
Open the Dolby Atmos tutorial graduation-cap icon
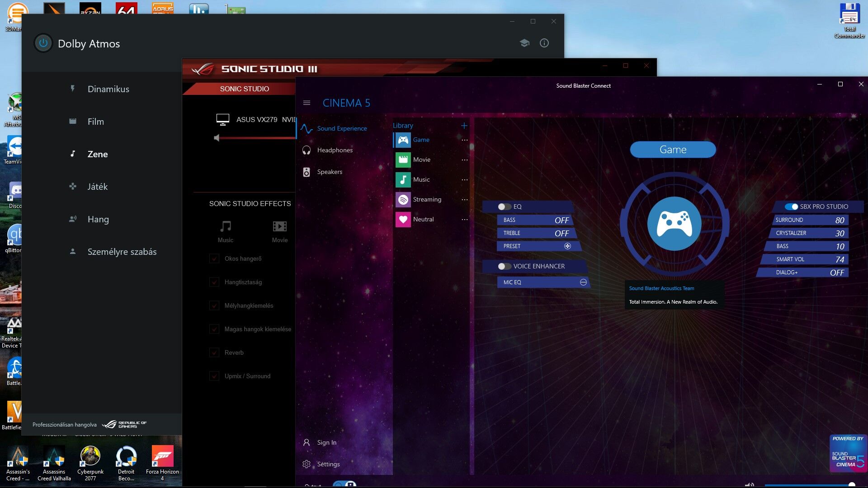point(524,43)
